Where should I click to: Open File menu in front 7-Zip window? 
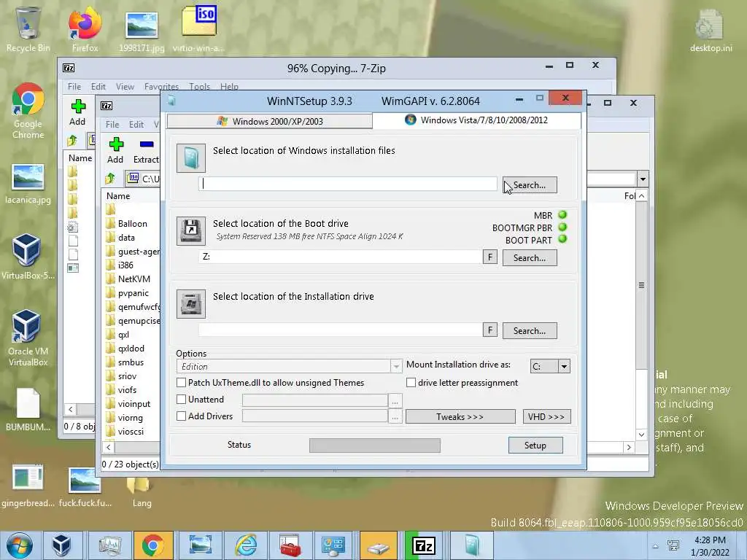(112, 124)
